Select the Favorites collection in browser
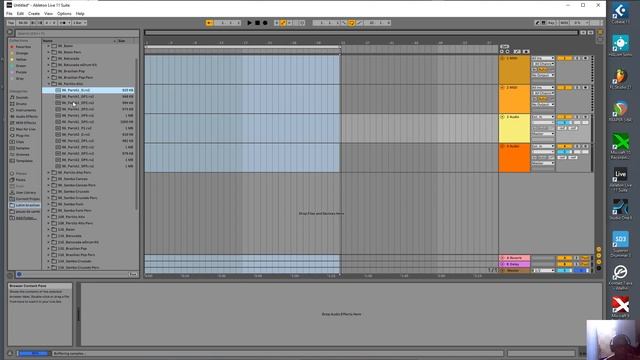The width and height of the screenshot is (640, 360). coord(23,47)
